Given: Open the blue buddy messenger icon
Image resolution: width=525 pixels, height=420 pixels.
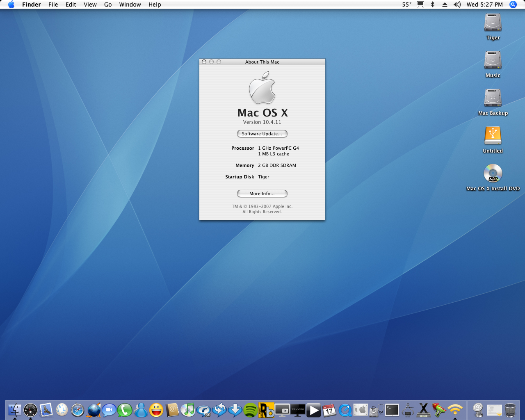Looking at the screenshot, I should coord(141,410).
